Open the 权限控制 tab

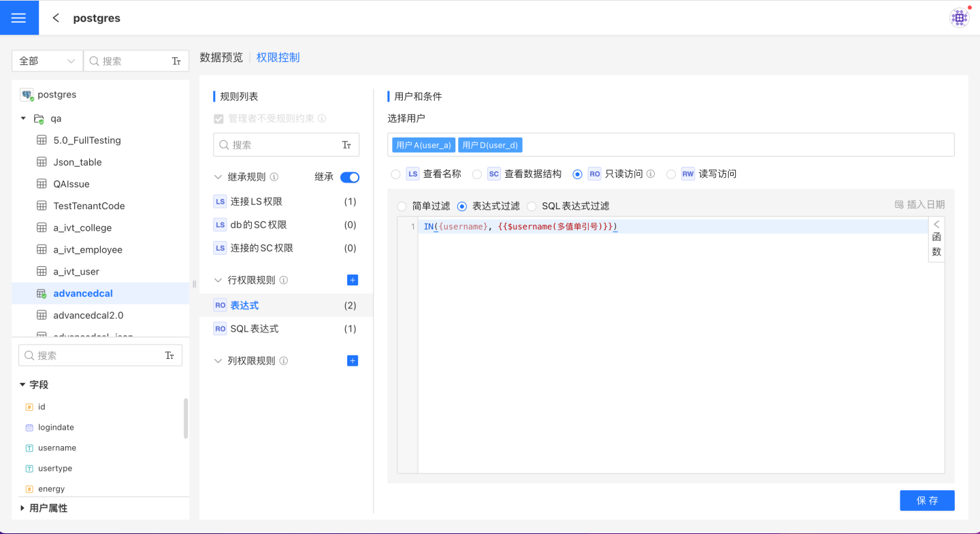[278, 58]
